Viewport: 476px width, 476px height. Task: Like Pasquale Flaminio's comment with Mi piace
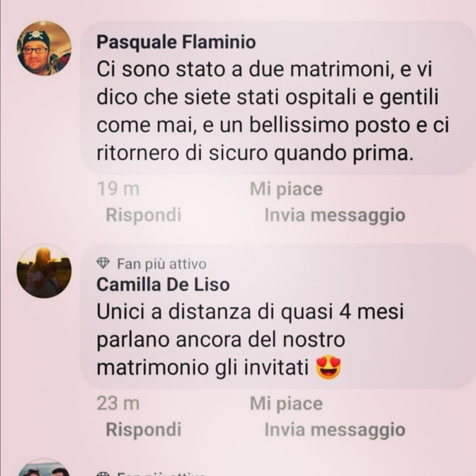[286, 189]
